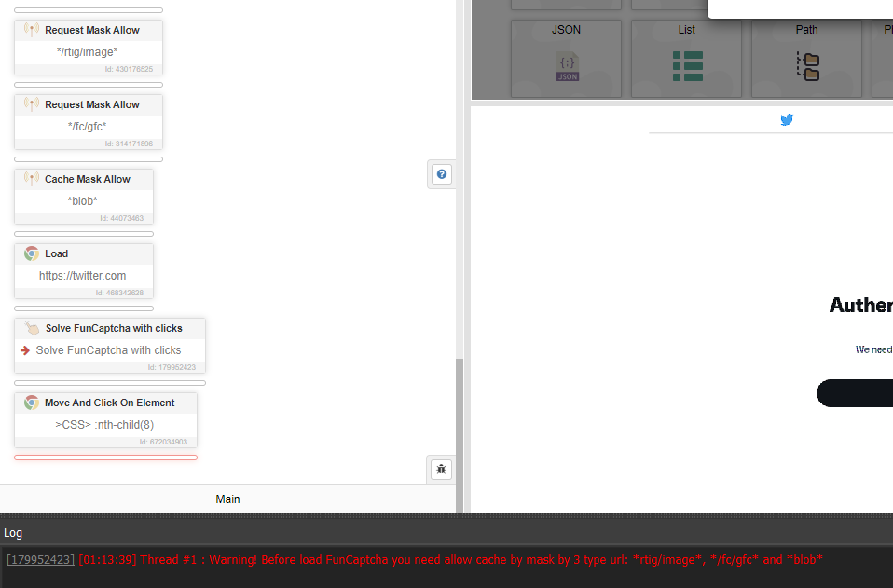Image resolution: width=893 pixels, height=588 pixels.
Task: Open help with the question mark button
Action: tap(442, 174)
